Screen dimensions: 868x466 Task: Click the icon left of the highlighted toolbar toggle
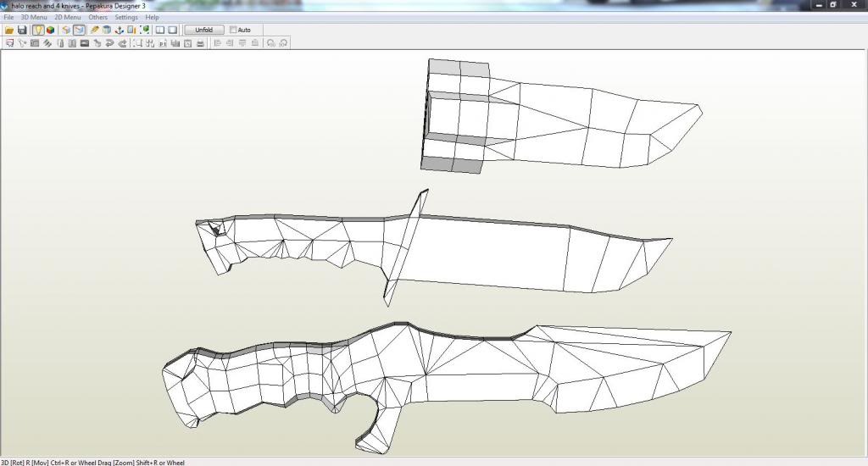coord(66,30)
